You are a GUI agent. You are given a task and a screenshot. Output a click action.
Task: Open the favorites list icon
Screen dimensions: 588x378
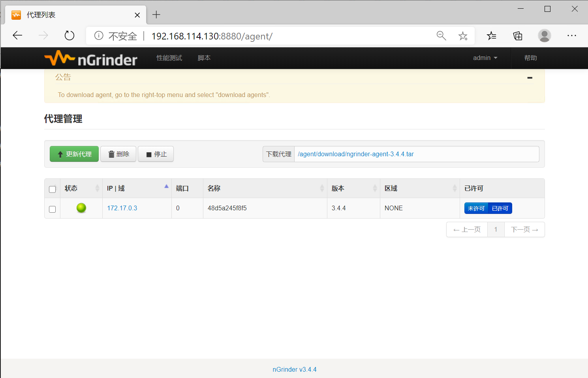point(491,36)
